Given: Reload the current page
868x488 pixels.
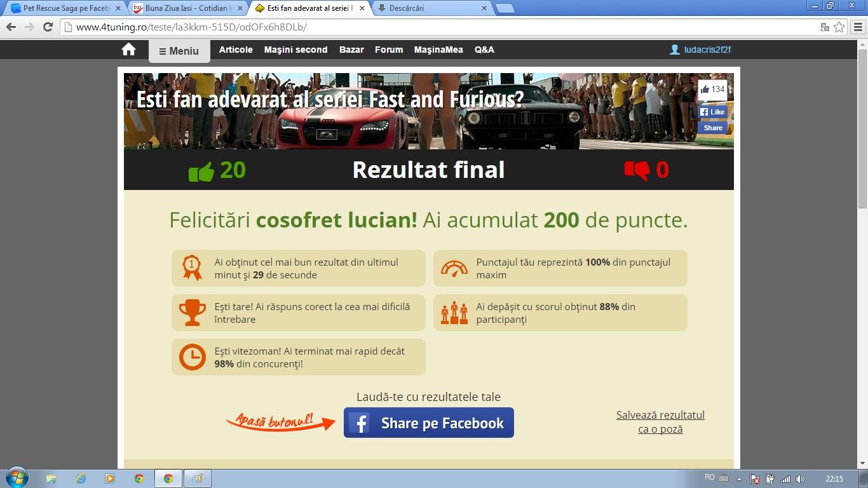Looking at the screenshot, I should click(x=48, y=27).
